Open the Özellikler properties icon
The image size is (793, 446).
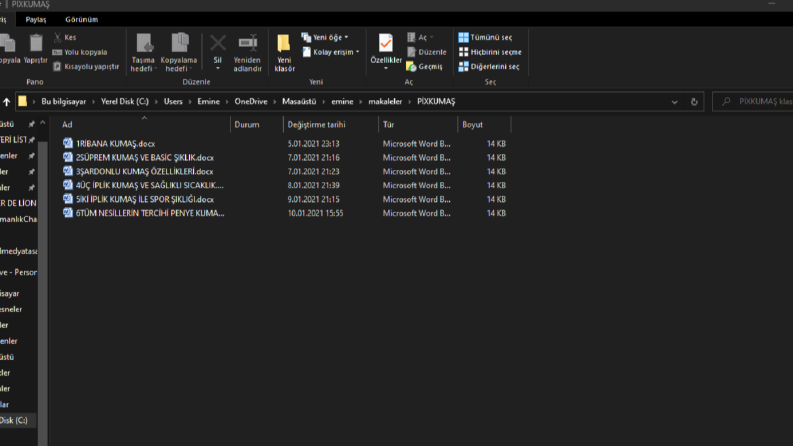(386, 43)
